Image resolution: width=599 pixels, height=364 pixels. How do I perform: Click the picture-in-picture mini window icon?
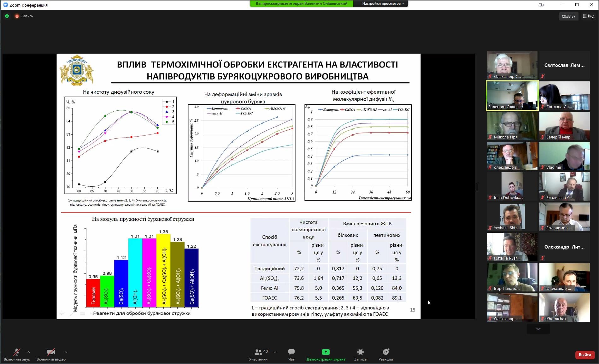(541, 5)
